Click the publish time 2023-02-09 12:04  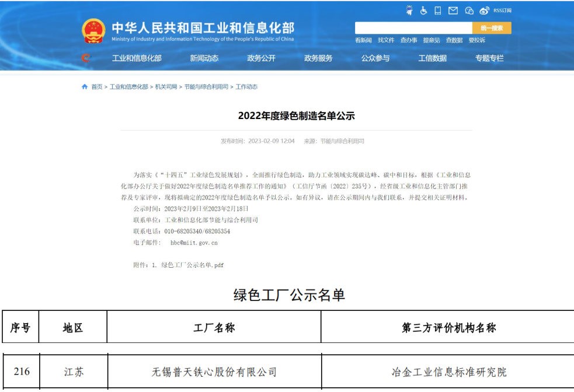(x=272, y=141)
